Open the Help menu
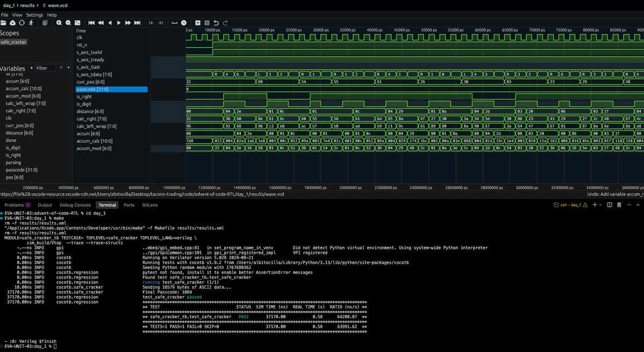The image size is (644, 352). coord(52,15)
